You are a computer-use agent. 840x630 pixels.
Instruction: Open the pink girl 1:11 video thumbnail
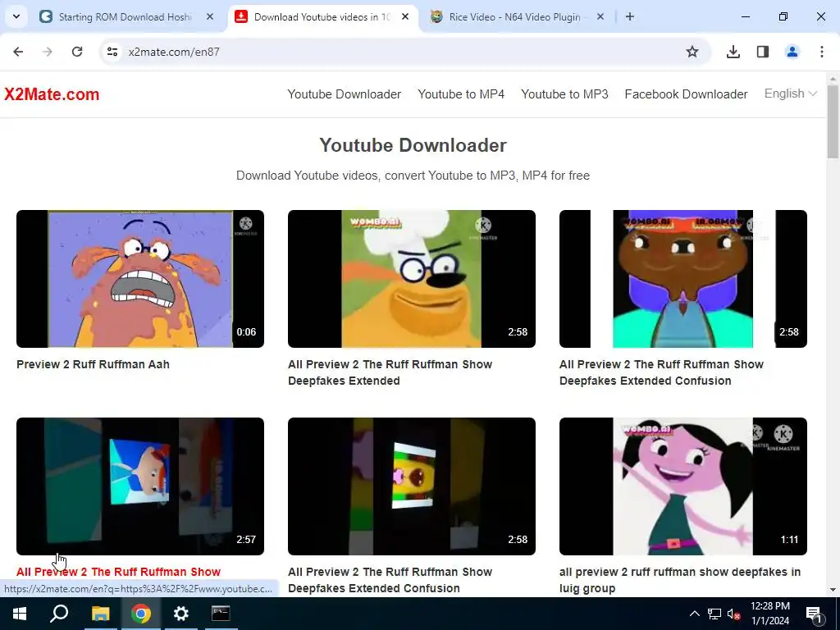[683, 486]
